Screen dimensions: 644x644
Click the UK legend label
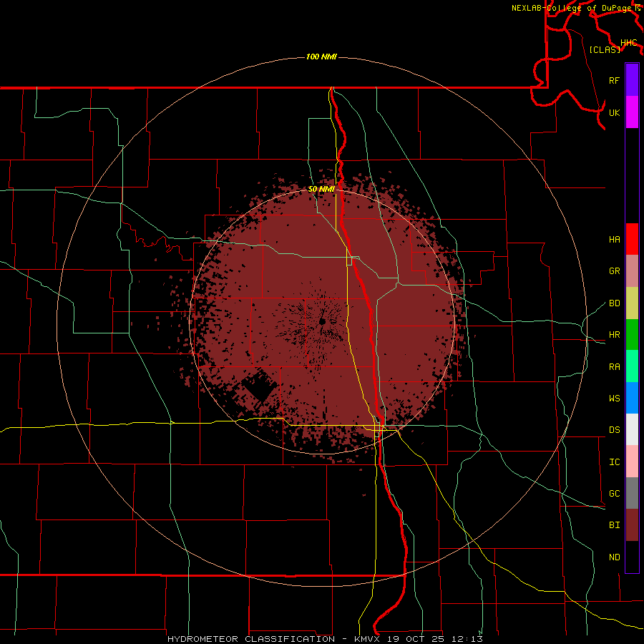click(x=614, y=112)
